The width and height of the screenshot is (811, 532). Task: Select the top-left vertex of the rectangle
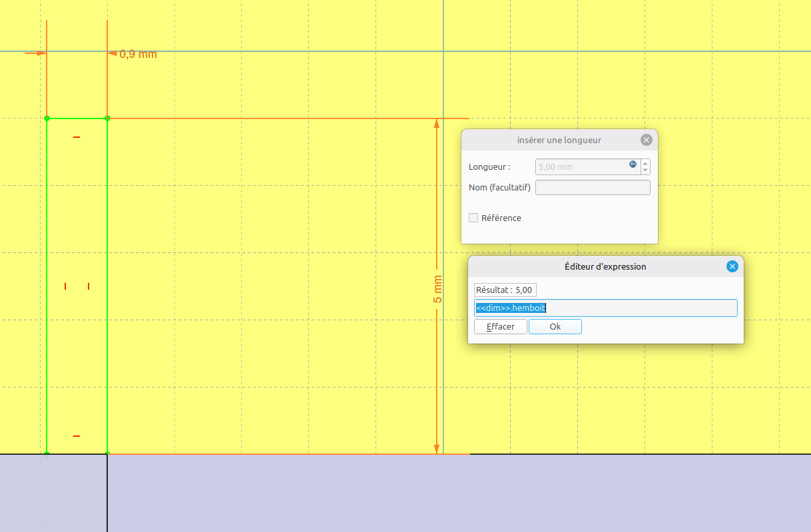[x=47, y=119]
